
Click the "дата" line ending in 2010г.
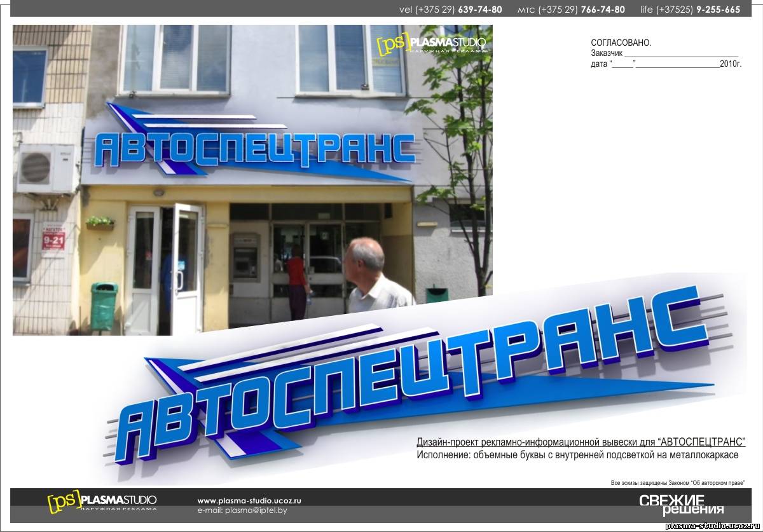666,64
